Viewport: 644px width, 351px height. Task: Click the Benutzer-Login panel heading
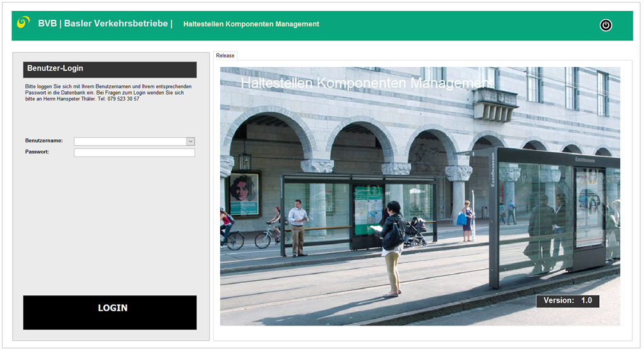pos(109,69)
